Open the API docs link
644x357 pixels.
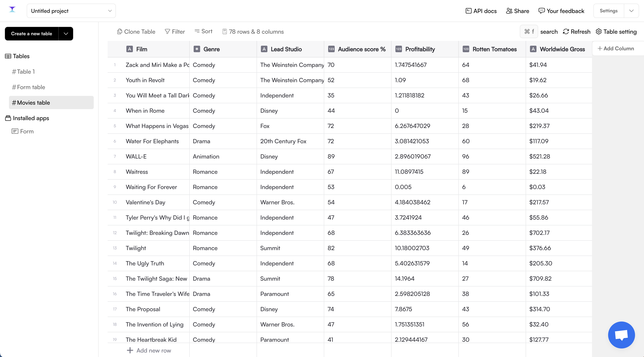[481, 11]
